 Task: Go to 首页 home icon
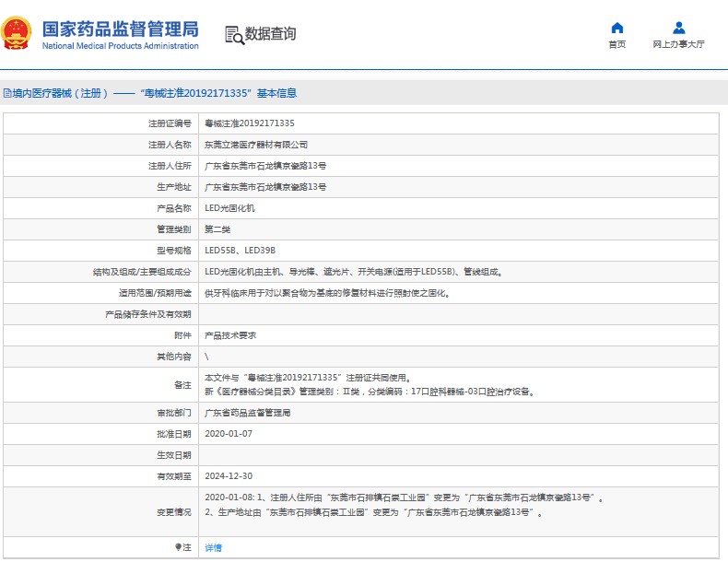[617, 28]
